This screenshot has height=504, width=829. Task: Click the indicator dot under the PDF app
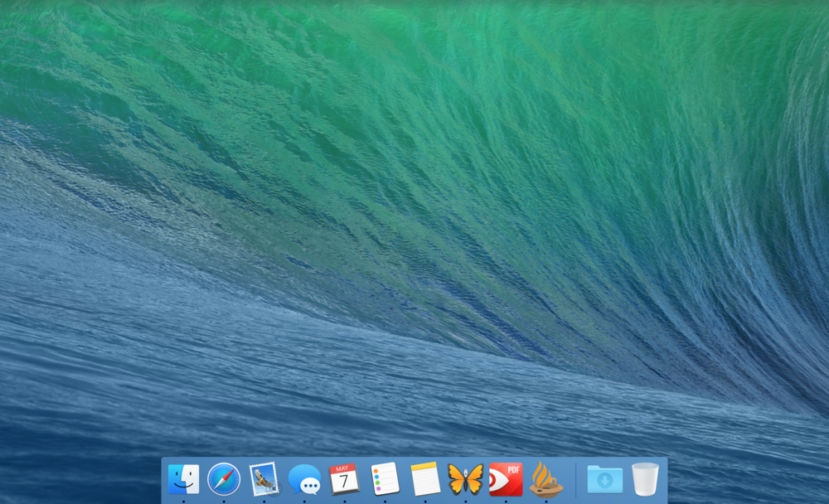click(x=506, y=502)
